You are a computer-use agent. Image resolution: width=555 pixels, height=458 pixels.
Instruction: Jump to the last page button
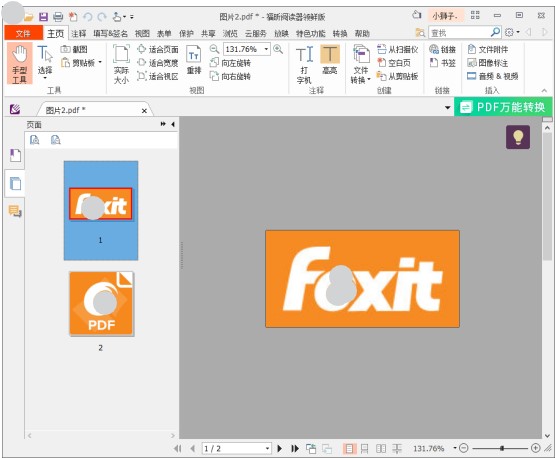294,449
